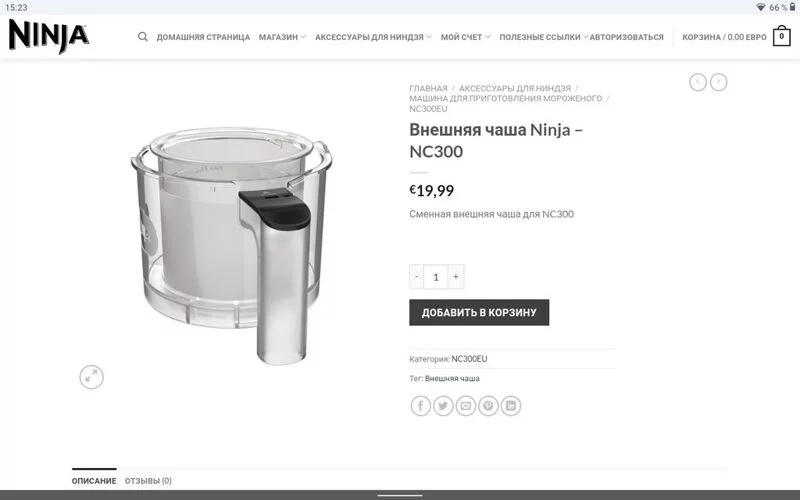Expand the МОЙ СЧЕТ dropdown
This screenshot has width=800, height=500.
click(465, 37)
